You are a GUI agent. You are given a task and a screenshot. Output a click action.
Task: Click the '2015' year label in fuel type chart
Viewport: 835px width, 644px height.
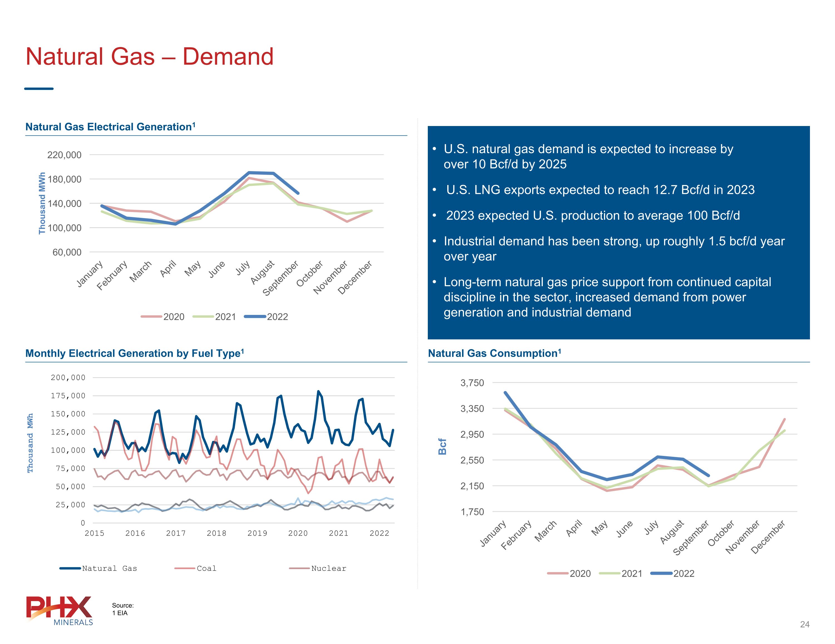[x=94, y=533]
